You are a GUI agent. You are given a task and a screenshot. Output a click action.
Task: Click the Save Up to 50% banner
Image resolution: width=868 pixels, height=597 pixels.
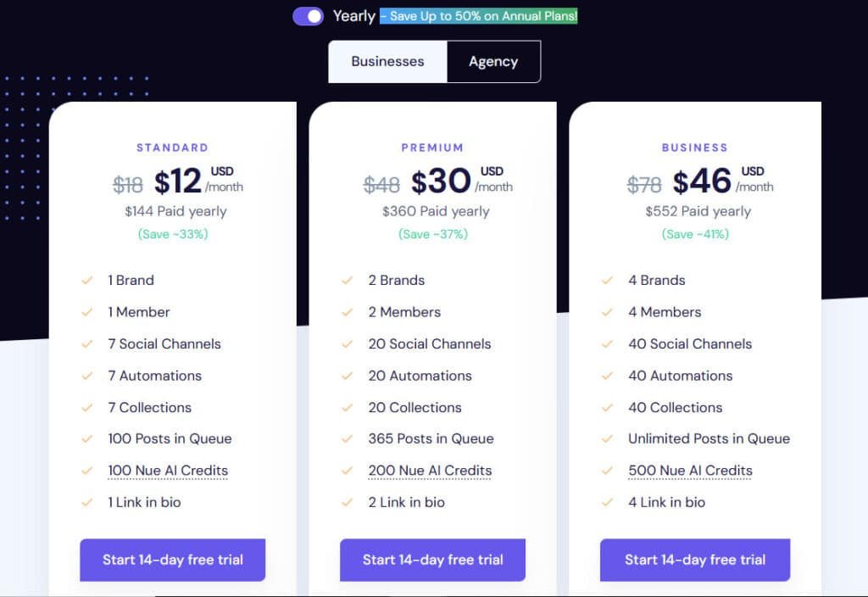click(478, 15)
